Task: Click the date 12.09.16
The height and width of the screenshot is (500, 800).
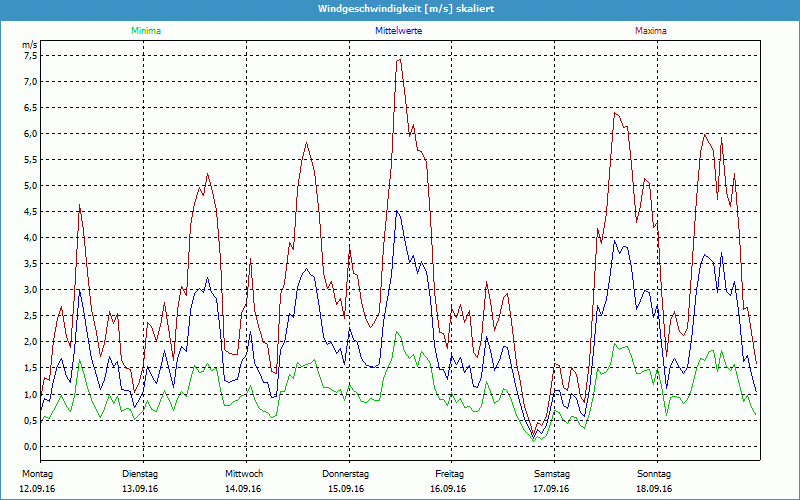Action: 37,489
